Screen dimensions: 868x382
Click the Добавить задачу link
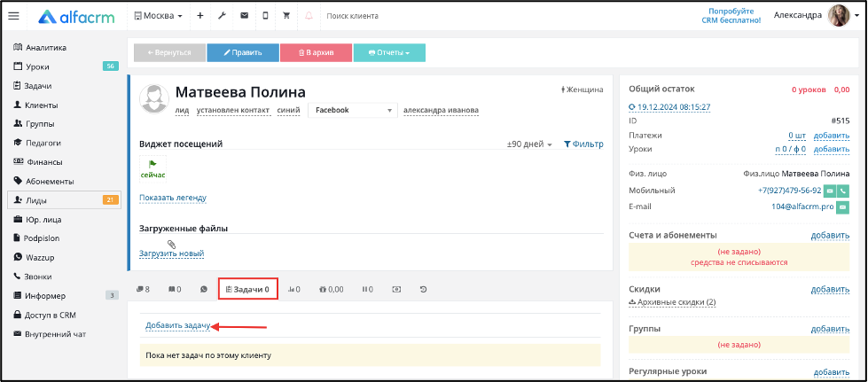tap(177, 325)
